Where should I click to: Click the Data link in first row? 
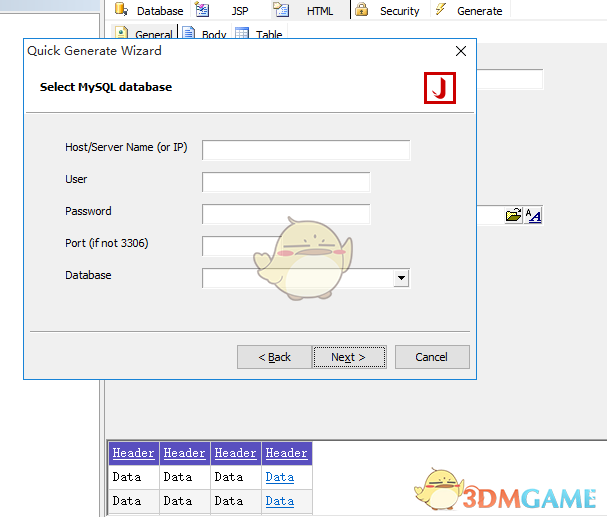click(279, 477)
